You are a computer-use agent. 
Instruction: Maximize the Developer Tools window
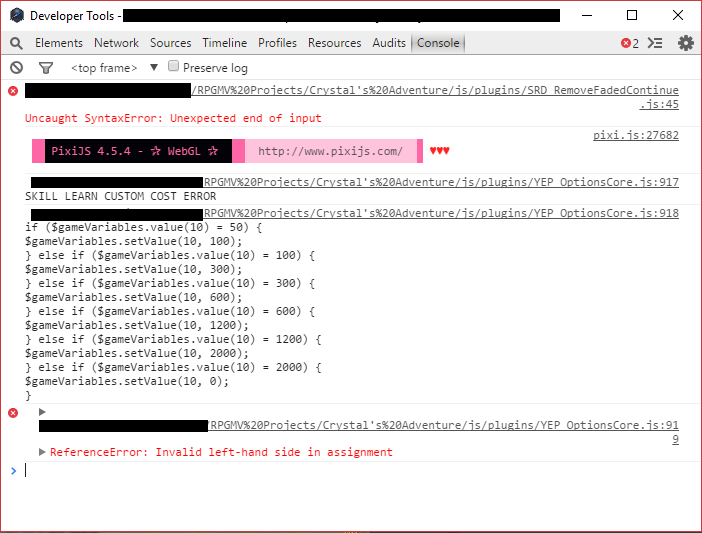pyautogui.click(x=632, y=15)
